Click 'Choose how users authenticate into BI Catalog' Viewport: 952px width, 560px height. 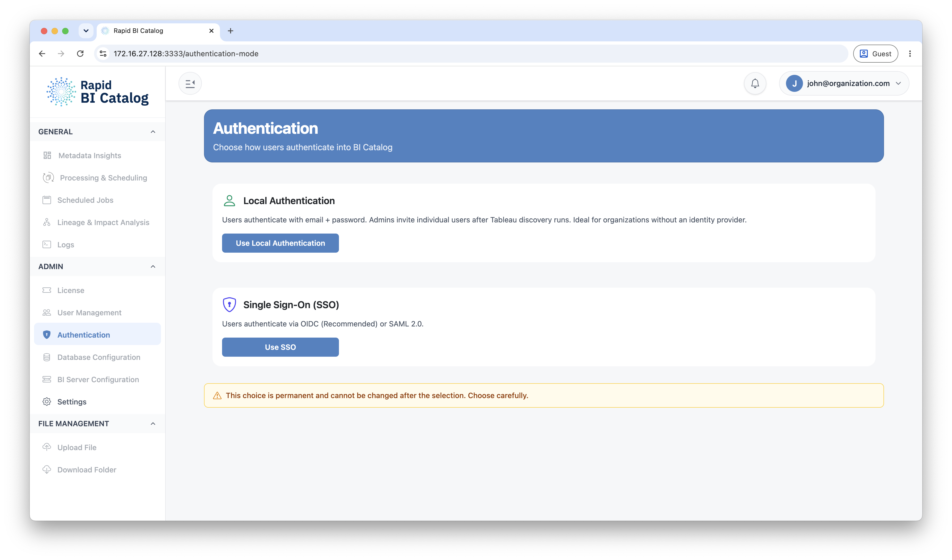[303, 147]
